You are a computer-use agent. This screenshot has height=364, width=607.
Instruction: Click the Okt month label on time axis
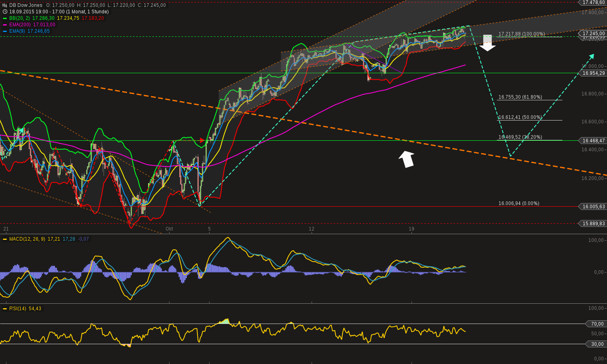pos(169,229)
